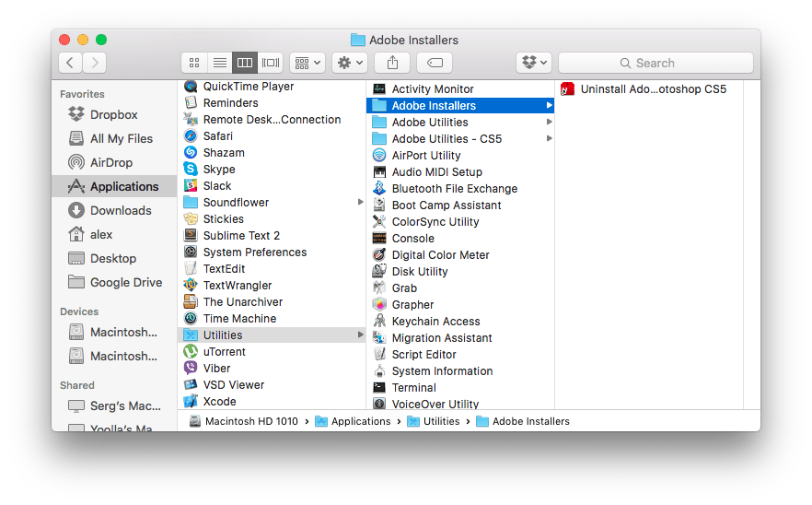Select AirDrop in the Favorites sidebar
The height and width of the screenshot is (505, 812).
click(110, 162)
